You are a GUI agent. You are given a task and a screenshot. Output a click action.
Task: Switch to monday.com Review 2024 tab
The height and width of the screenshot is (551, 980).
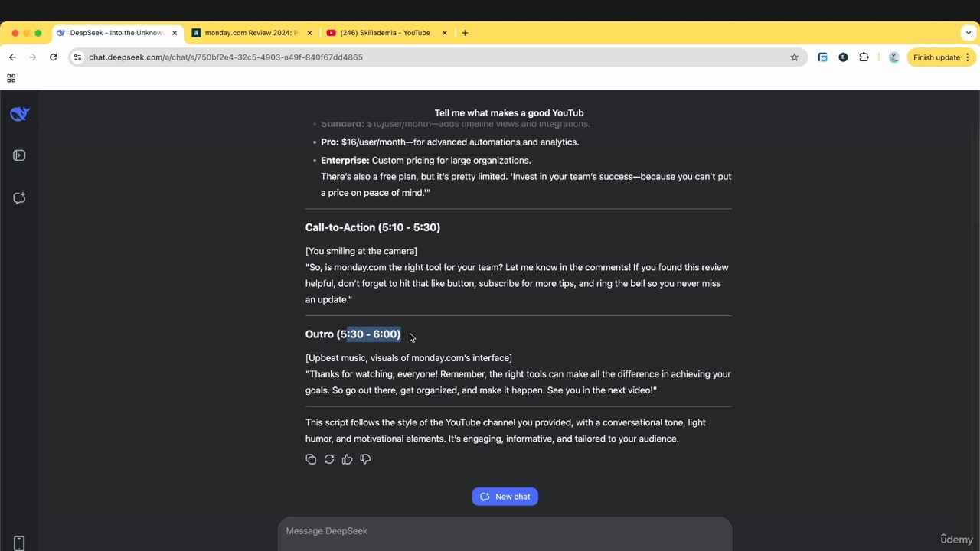pos(252,33)
